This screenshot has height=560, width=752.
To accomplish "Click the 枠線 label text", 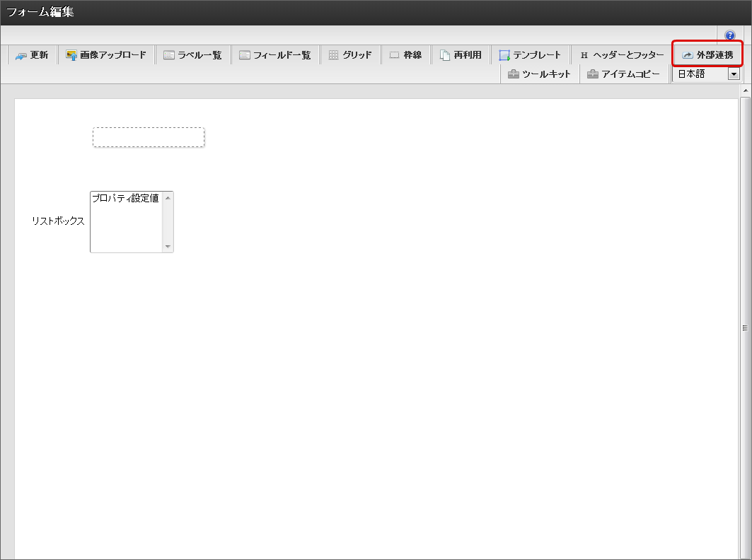I will pyautogui.click(x=412, y=55).
